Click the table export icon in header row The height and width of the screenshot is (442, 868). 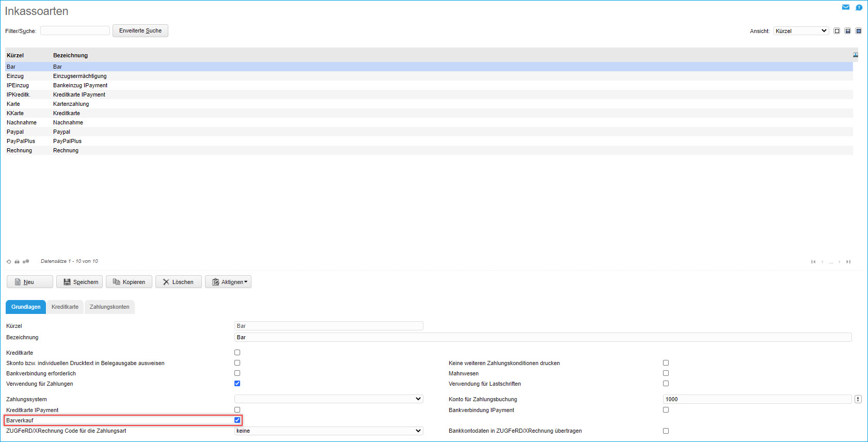pyautogui.click(x=856, y=55)
